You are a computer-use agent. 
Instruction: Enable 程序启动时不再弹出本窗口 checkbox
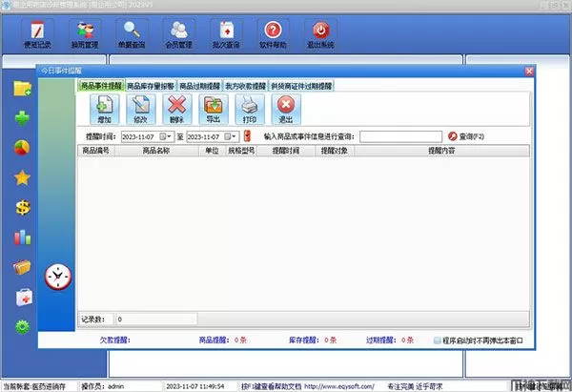[437, 339]
